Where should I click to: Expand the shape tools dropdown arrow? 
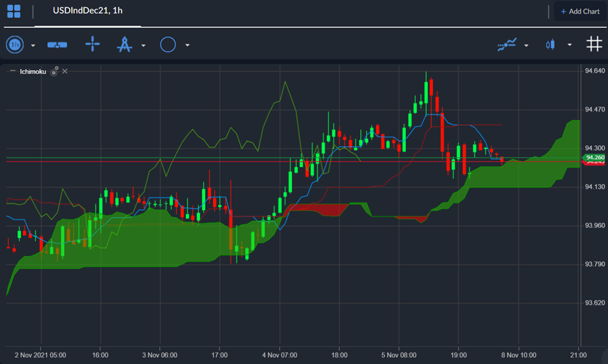click(x=187, y=45)
